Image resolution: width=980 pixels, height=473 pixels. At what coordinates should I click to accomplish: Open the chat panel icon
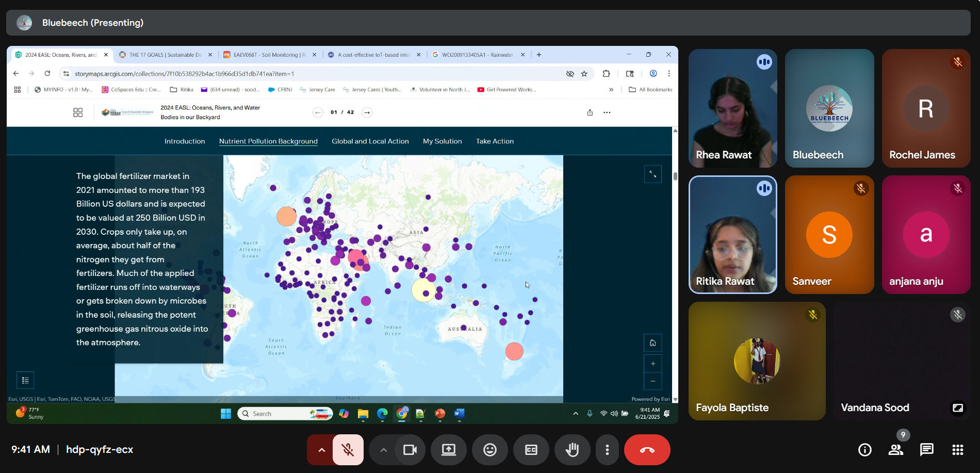[926, 450]
